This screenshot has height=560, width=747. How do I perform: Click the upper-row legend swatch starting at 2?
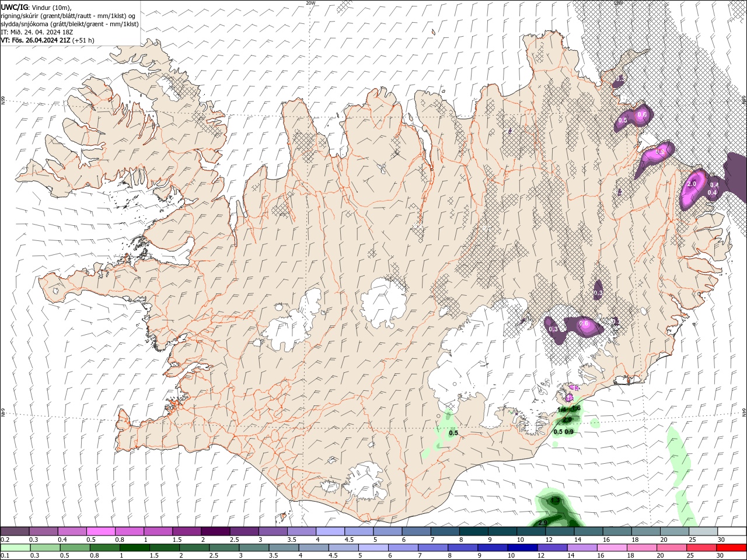point(215,531)
